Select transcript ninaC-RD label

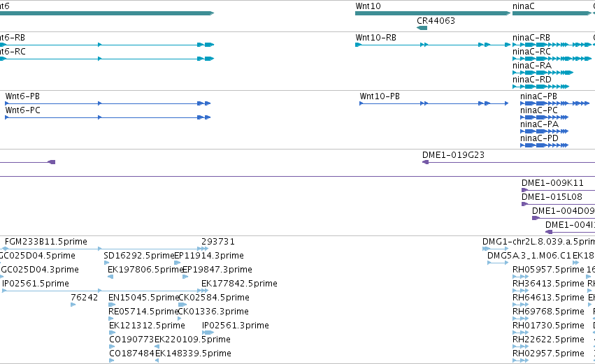(531, 80)
